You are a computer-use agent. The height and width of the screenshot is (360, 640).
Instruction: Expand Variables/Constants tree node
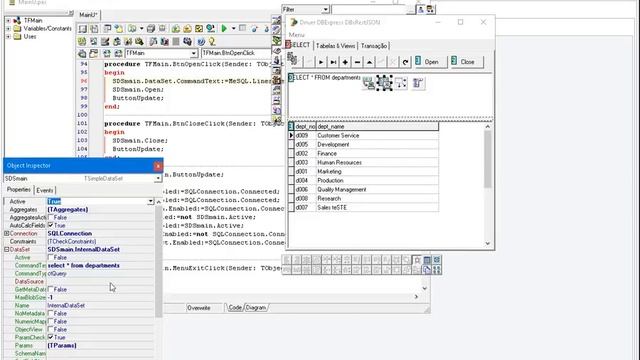(8, 29)
